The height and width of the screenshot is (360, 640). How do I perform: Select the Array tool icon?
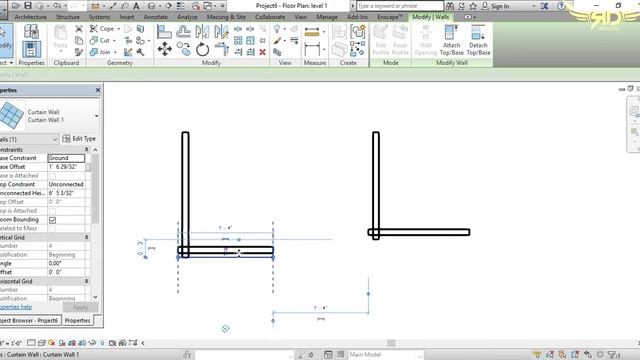[x=238, y=40]
